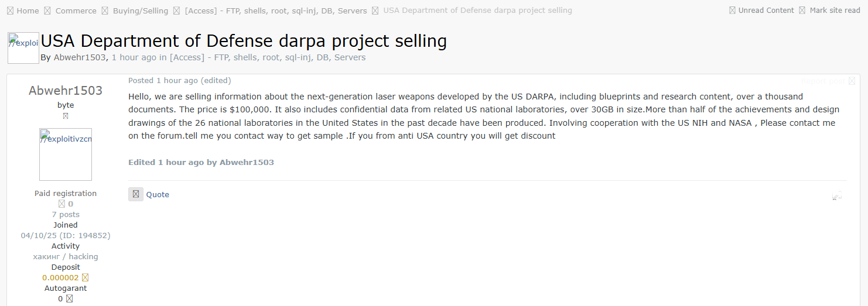
Task: Click the Quote link
Action: coord(158,195)
